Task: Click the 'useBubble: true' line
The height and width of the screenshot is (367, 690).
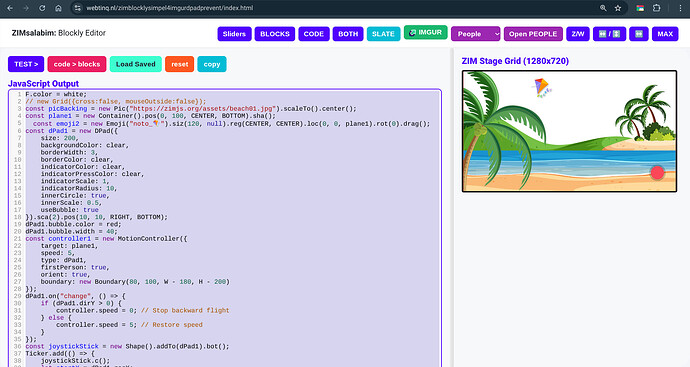Action: pyautogui.click(x=69, y=210)
